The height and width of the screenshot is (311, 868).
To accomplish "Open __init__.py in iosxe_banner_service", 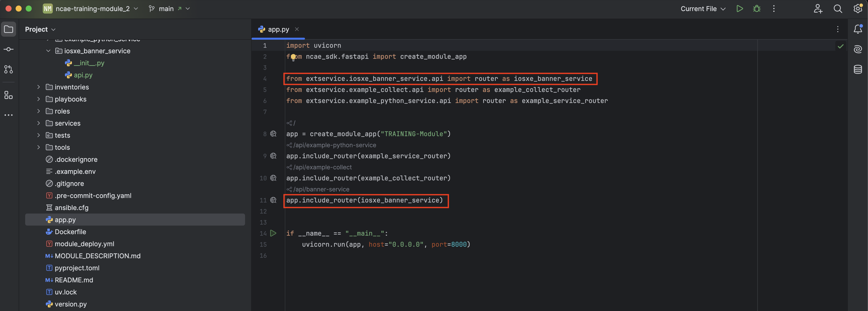I will click(x=85, y=63).
